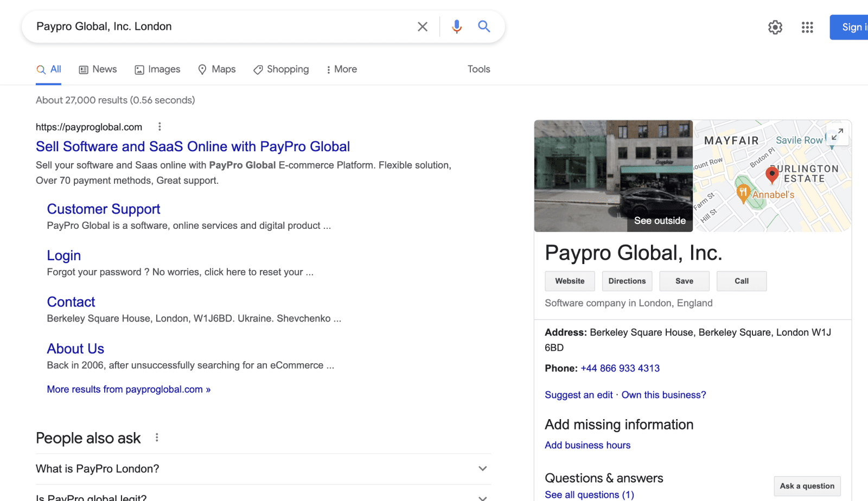Image resolution: width=868 pixels, height=501 pixels.
Task: Open the settings gear menu
Action: [x=775, y=27]
